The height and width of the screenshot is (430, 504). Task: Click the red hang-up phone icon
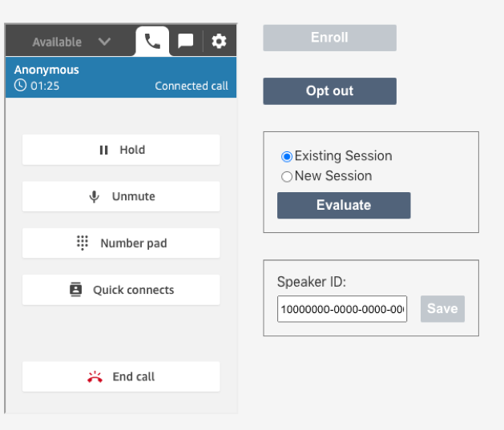(95, 376)
